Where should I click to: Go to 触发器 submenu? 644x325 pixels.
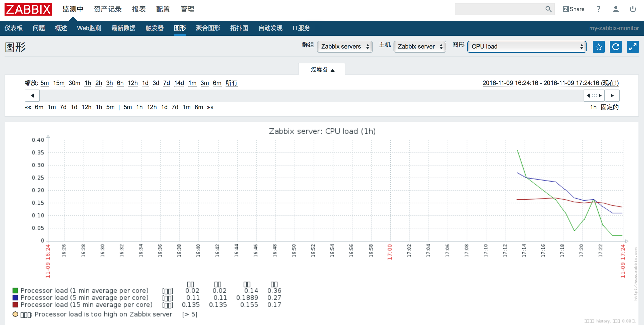tap(155, 28)
